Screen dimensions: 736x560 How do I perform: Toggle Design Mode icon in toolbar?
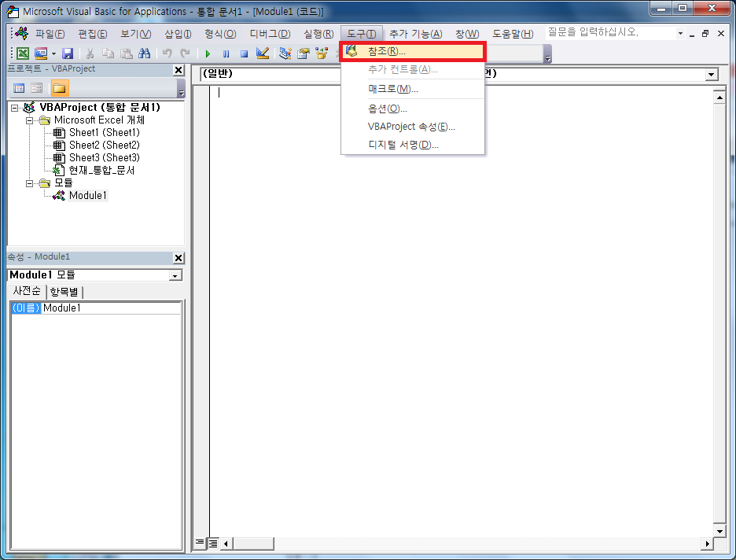click(263, 53)
